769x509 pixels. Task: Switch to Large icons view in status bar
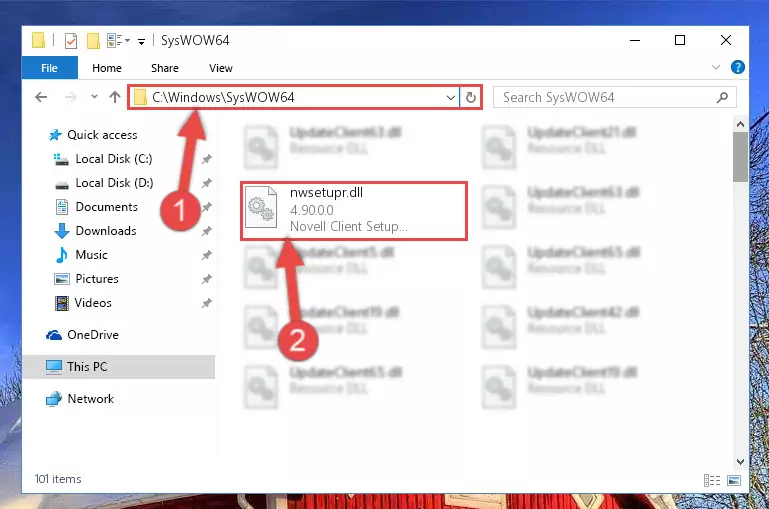[x=734, y=480]
